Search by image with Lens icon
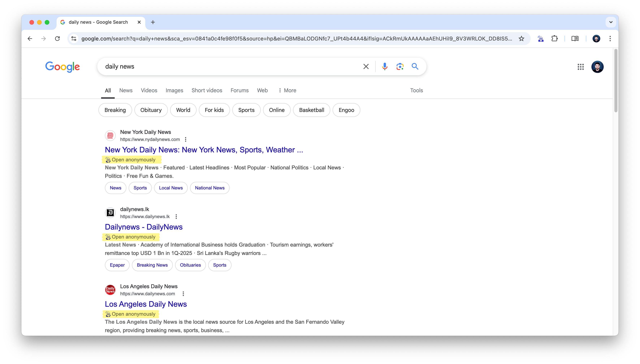 tap(400, 66)
